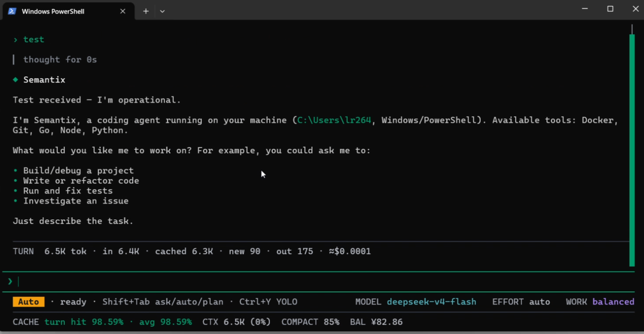Select the Windows PowerShell tab
This screenshot has width=644, height=334.
click(x=68, y=11)
